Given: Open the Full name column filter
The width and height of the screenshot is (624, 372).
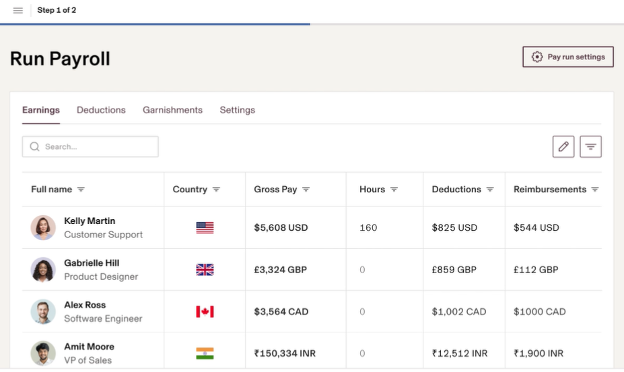Looking at the screenshot, I should (81, 189).
